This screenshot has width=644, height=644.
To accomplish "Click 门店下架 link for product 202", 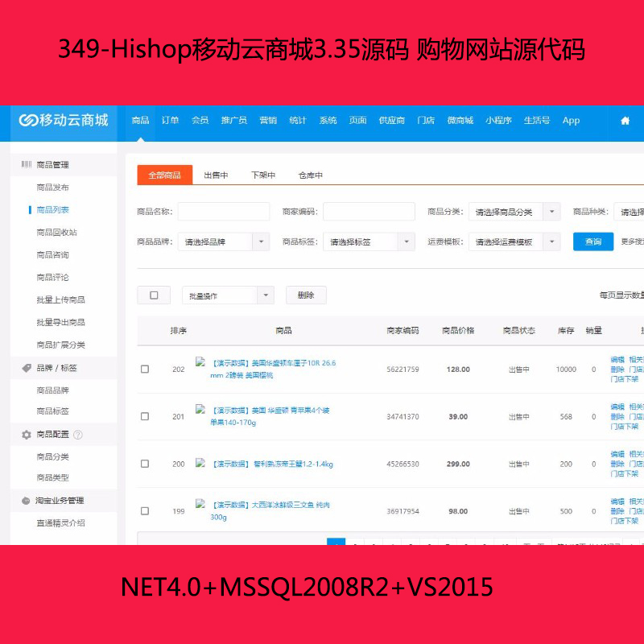I will (625, 379).
